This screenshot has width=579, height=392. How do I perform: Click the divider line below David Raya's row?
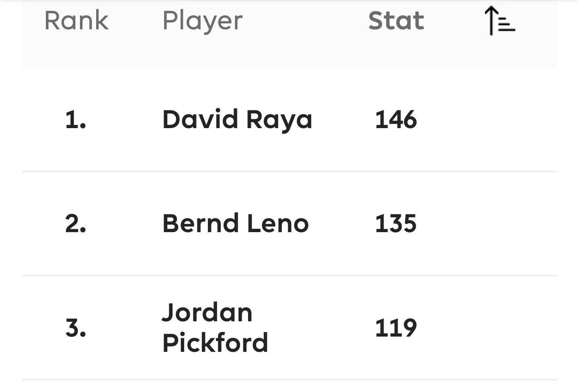pyautogui.click(x=289, y=171)
